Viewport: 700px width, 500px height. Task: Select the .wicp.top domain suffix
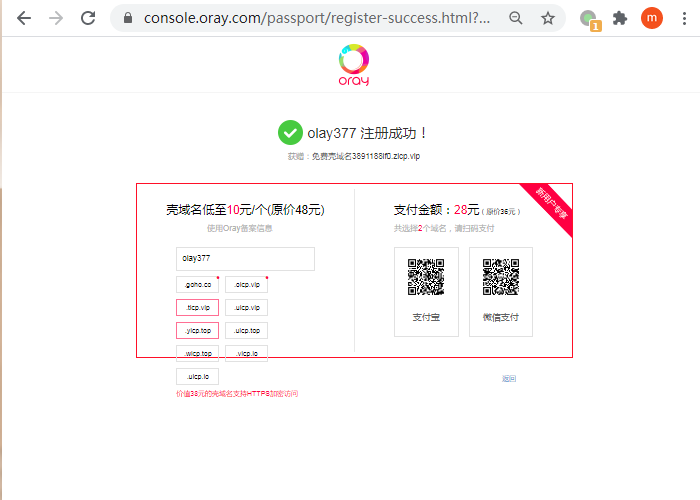tap(197, 354)
